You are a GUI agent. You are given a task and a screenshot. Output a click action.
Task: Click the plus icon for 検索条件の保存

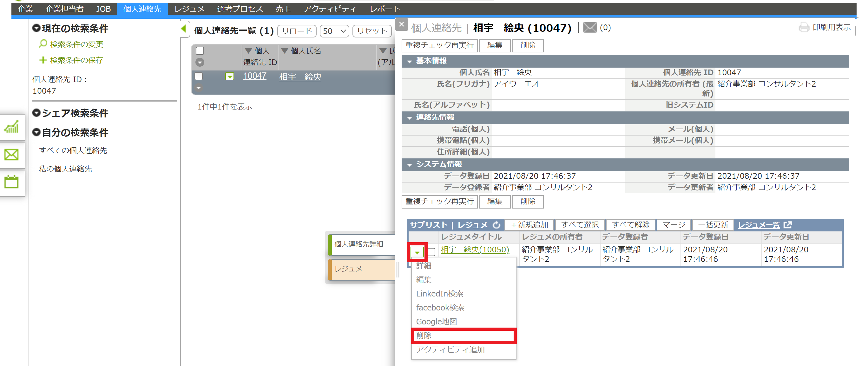43,60
